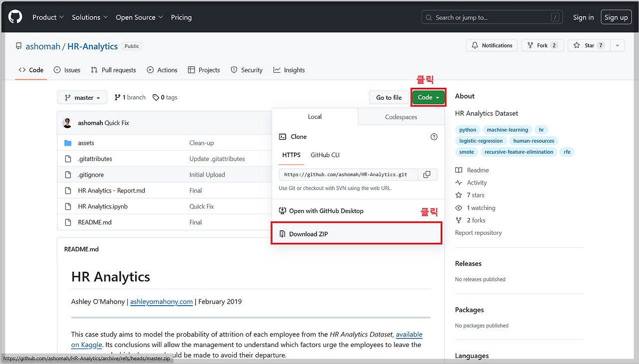Click the python topic tag
Screen dimensions: 639x364
[468, 130]
